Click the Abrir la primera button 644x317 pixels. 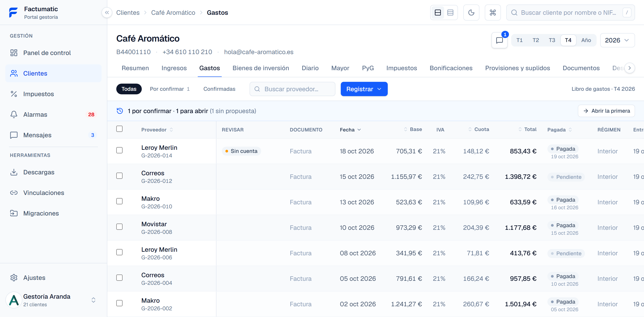pos(606,111)
